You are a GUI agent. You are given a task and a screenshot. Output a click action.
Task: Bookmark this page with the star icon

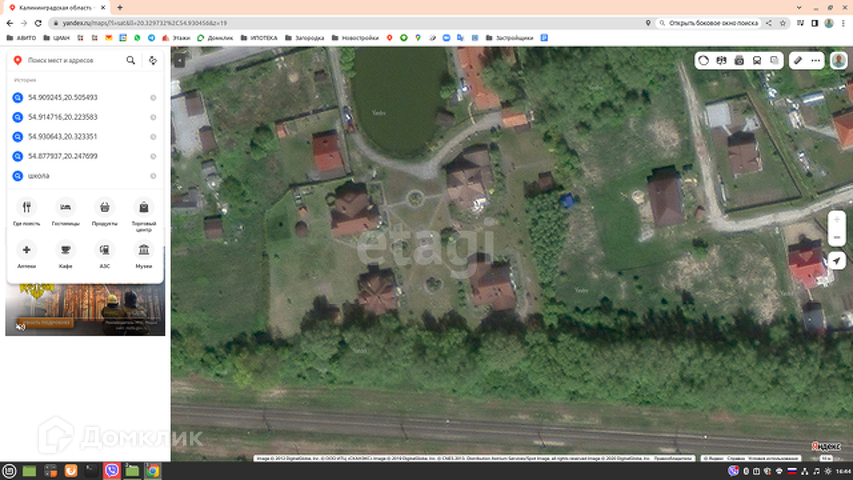pyautogui.click(x=783, y=23)
